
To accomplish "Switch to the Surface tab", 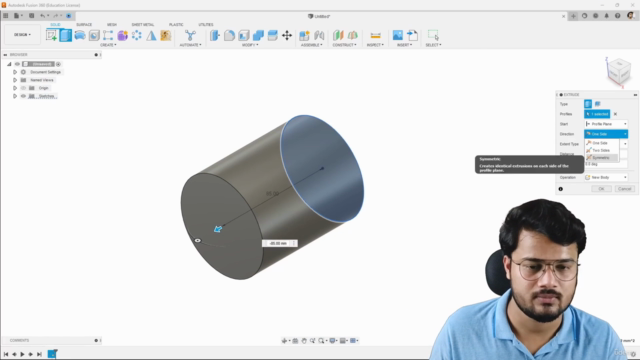I will [84, 25].
